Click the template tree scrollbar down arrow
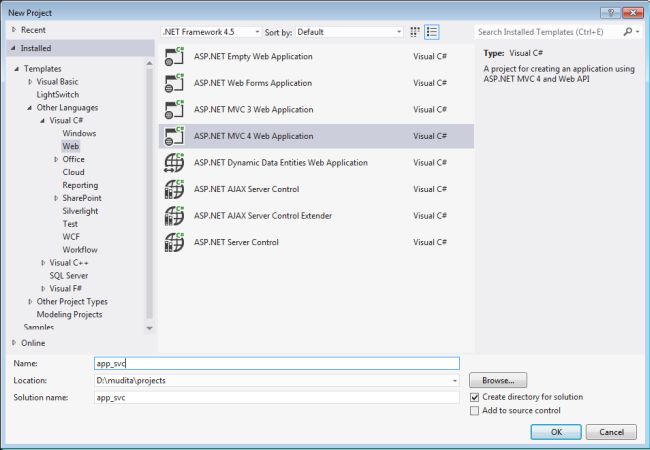The height and width of the screenshot is (450, 650). (x=149, y=328)
